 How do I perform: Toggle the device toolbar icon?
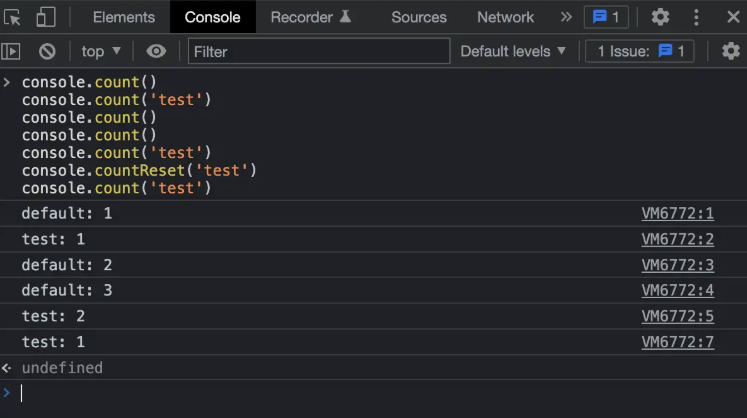pos(46,17)
